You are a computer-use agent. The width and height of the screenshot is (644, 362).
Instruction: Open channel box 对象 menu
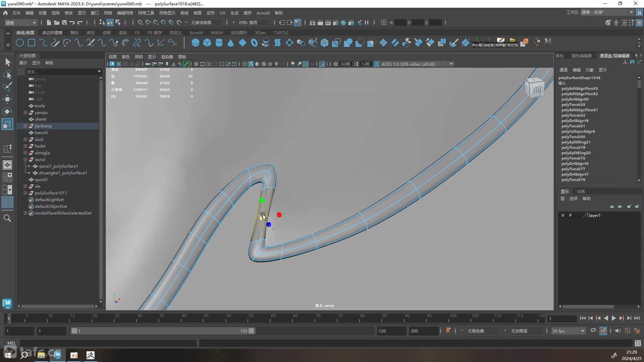(x=589, y=70)
